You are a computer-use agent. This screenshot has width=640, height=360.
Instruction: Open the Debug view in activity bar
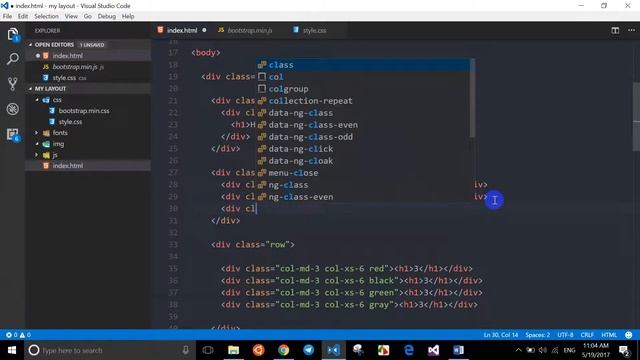[13, 109]
